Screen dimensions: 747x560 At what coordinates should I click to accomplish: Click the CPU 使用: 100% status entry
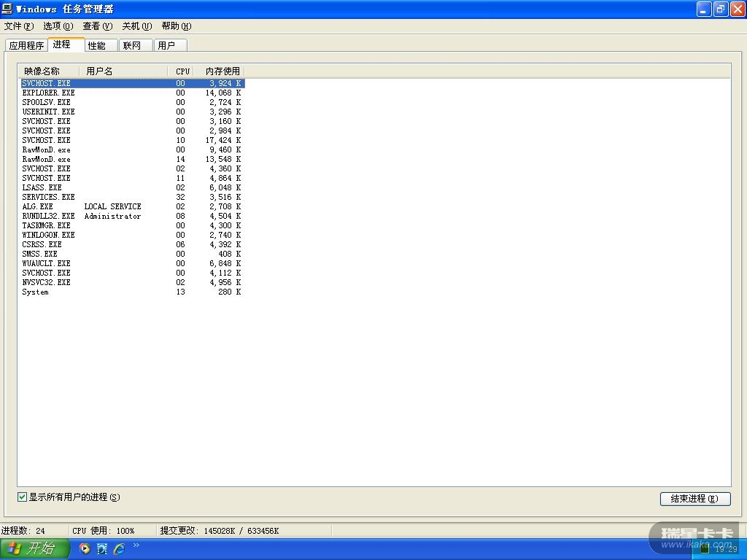coord(104,531)
